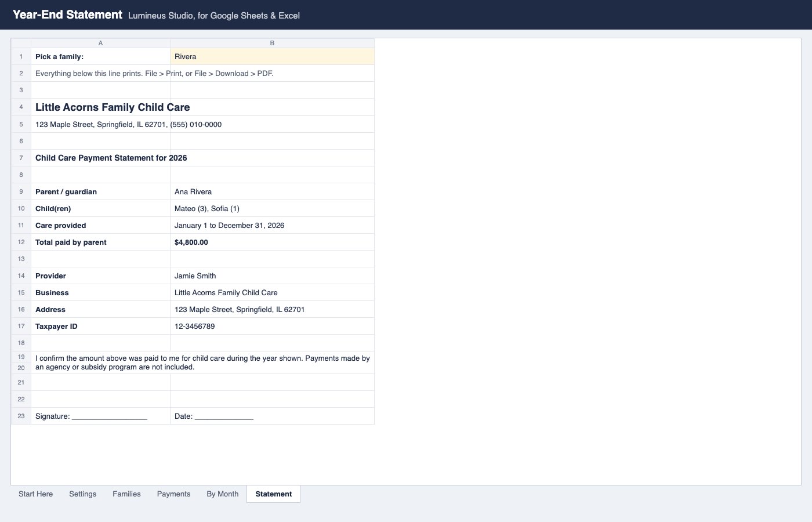The width and height of the screenshot is (812, 522).
Task: Open the Start Here sheet tab
Action: tap(35, 494)
